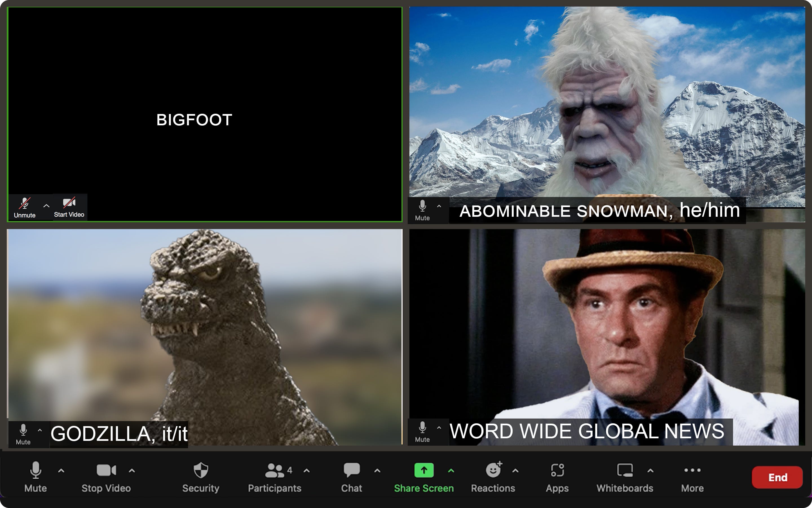Select the Godzilla video tile
Screen dimensions: 812x508
[x=205, y=337]
